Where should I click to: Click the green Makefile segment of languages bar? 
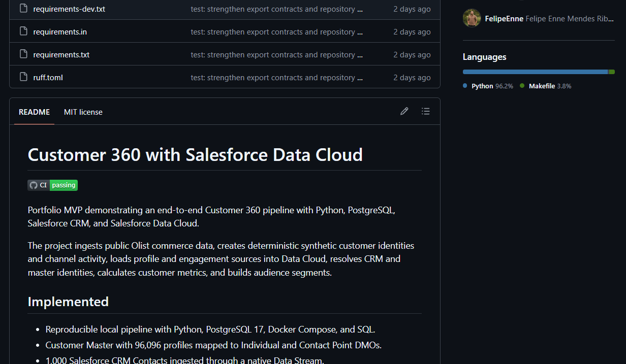coord(612,72)
